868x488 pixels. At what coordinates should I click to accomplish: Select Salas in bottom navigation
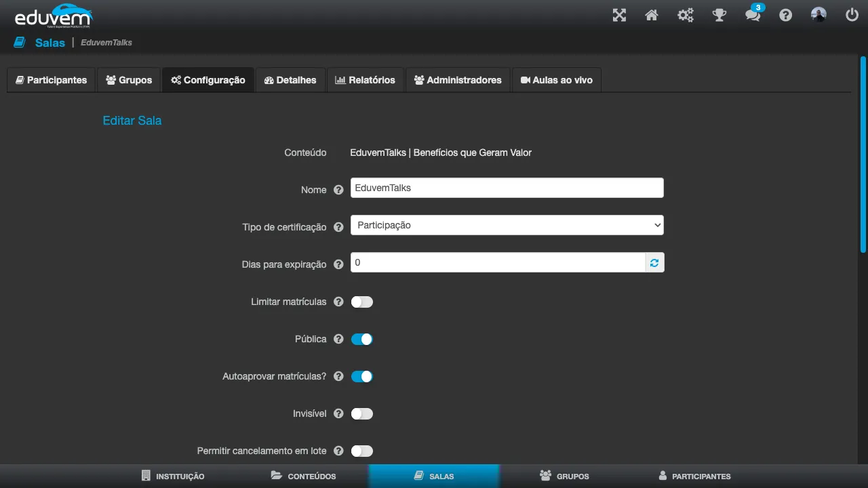click(434, 476)
